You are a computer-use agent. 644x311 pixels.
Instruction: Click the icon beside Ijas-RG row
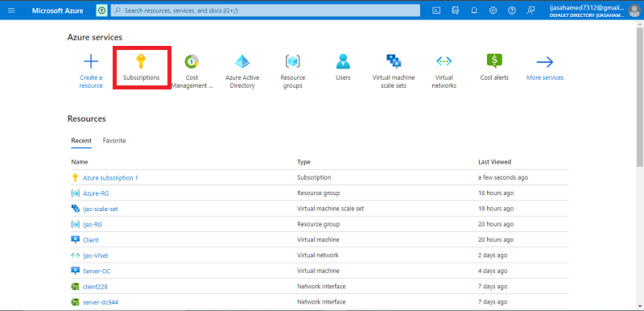tap(75, 224)
